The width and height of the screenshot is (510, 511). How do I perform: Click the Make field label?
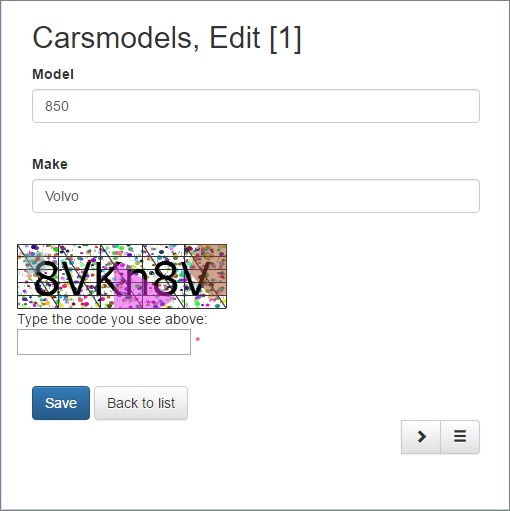[50, 164]
